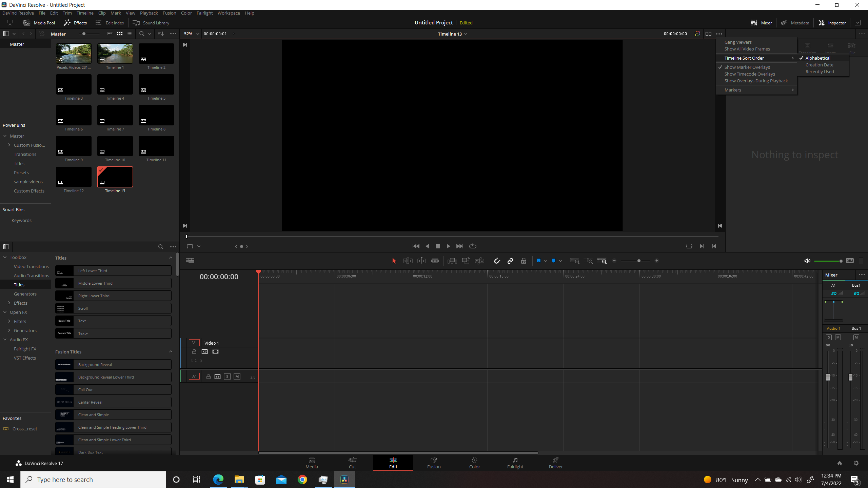Open media pool search magnifier

[142, 34]
